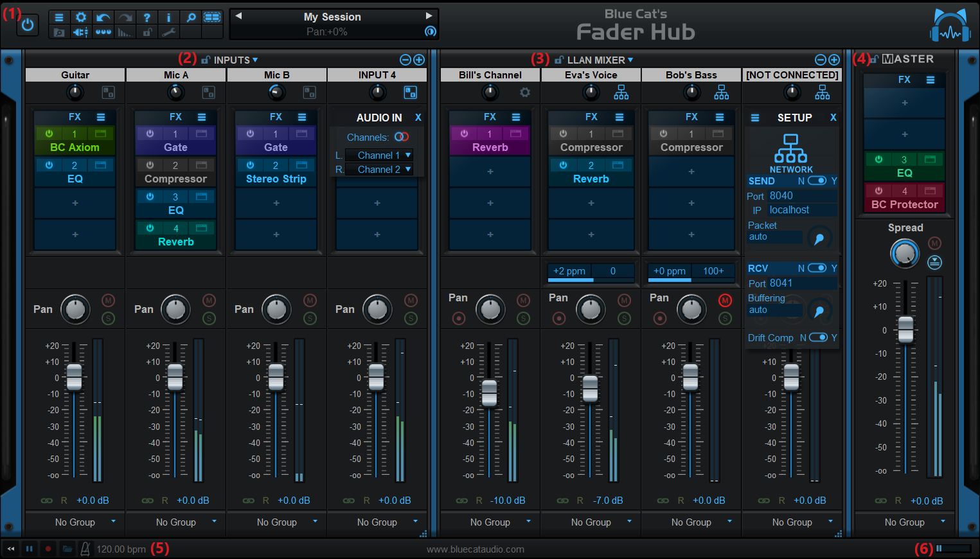The image size is (980, 559).
Task: Select Reverb plugin in Mic A
Action: (x=175, y=242)
